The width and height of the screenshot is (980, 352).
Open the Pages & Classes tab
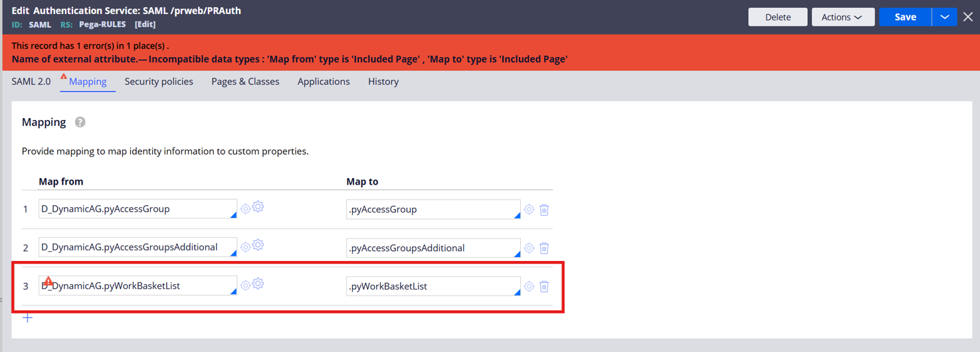245,82
